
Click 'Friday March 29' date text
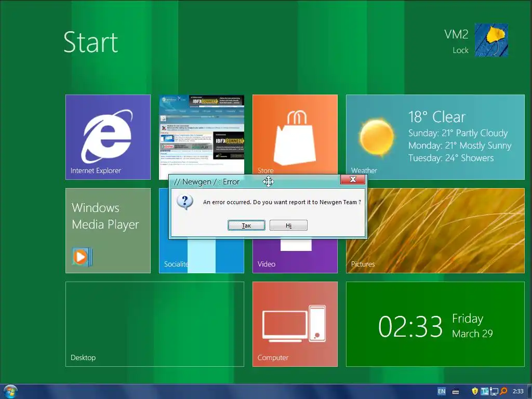coord(472,326)
